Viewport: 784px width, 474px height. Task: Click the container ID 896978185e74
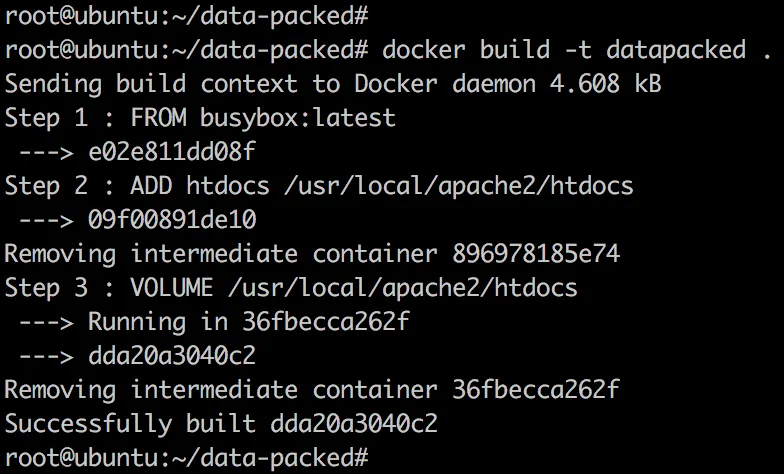click(x=535, y=253)
